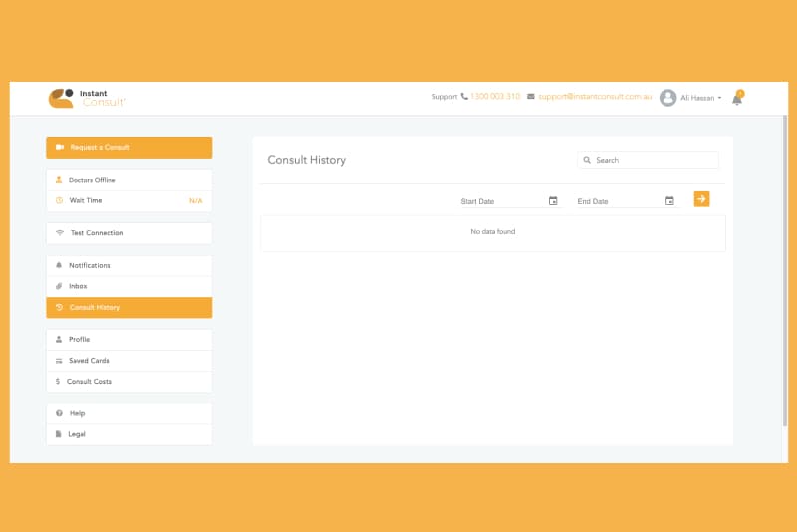
Task: Open Saved Cards
Action: coord(130,361)
